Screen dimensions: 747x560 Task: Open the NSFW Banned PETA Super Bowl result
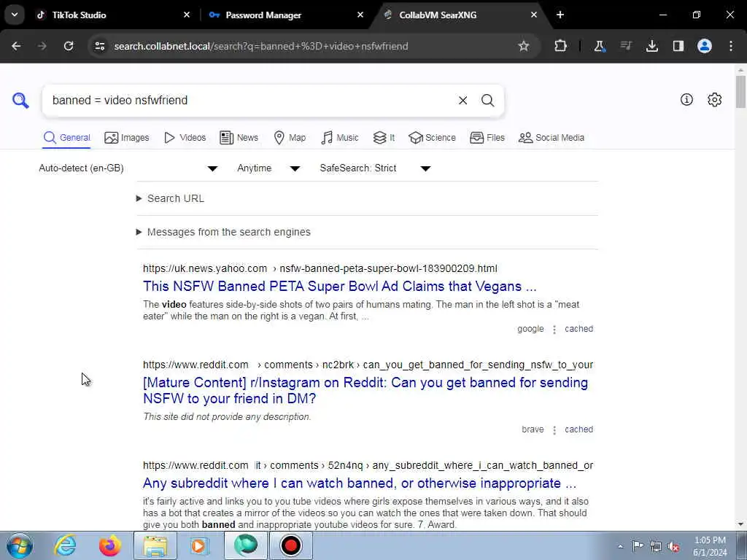(340, 286)
